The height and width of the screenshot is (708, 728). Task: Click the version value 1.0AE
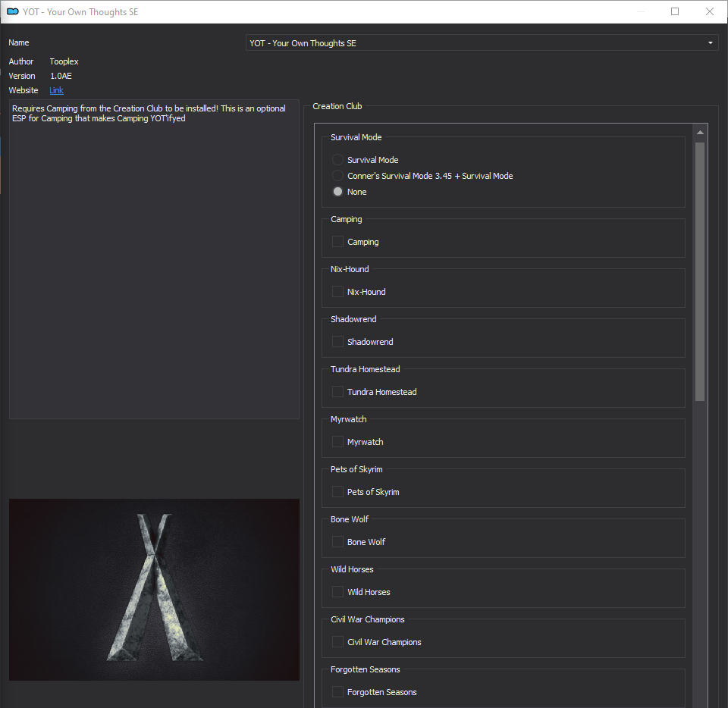point(61,76)
